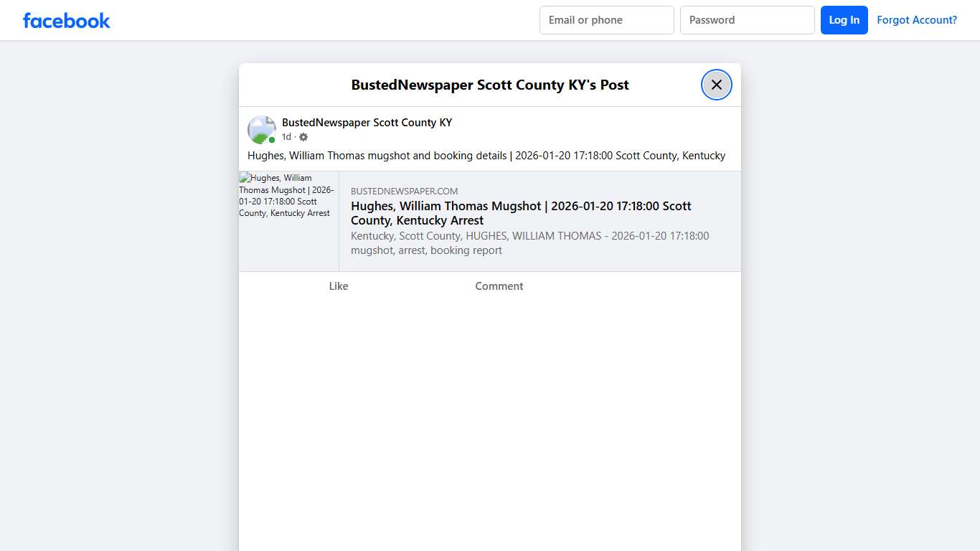Click the Forgot Account link
The image size is (980, 551).
pyautogui.click(x=917, y=19)
